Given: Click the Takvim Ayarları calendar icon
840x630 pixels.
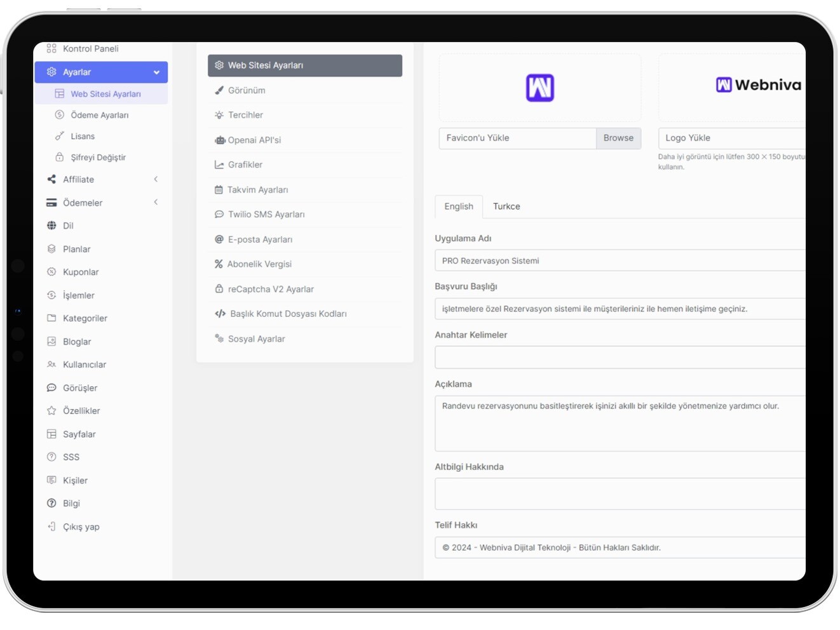Looking at the screenshot, I should pyautogui.click(x=219, y=190).
